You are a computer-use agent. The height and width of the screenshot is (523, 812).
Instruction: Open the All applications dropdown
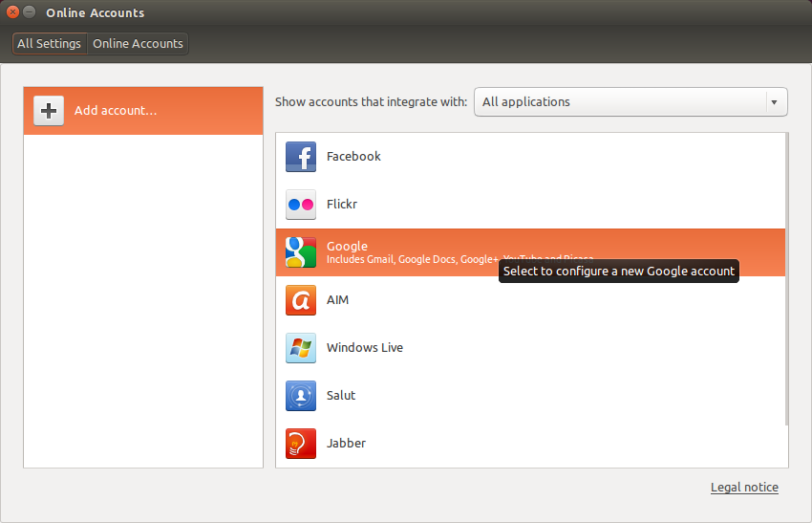(630, 101)
